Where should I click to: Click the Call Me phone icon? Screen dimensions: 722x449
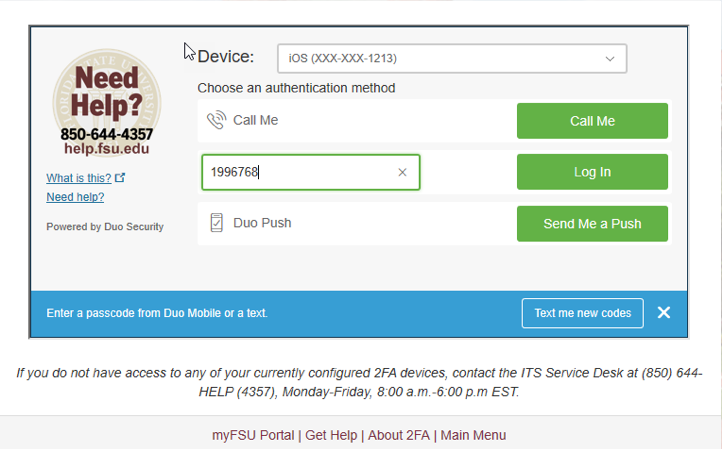click(x=216, y=121)
